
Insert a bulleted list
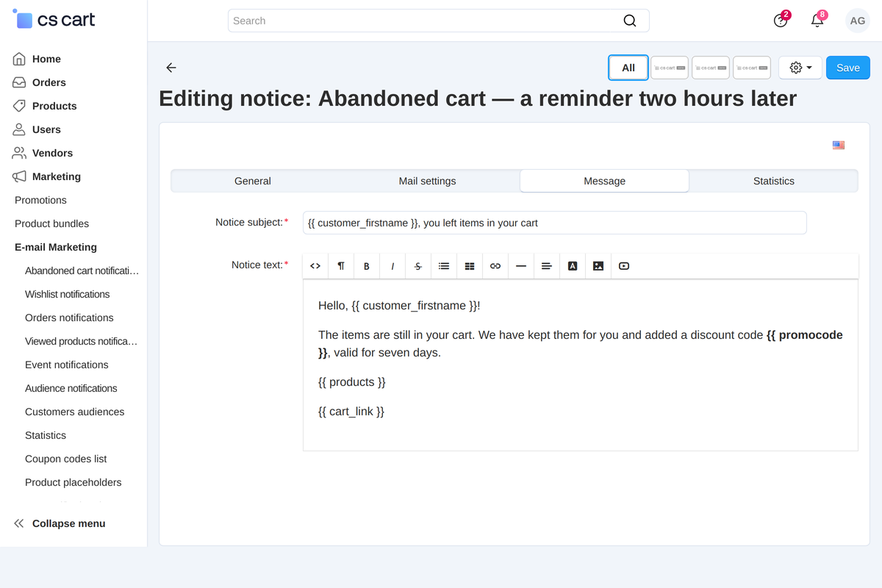[x=444, y=266]
